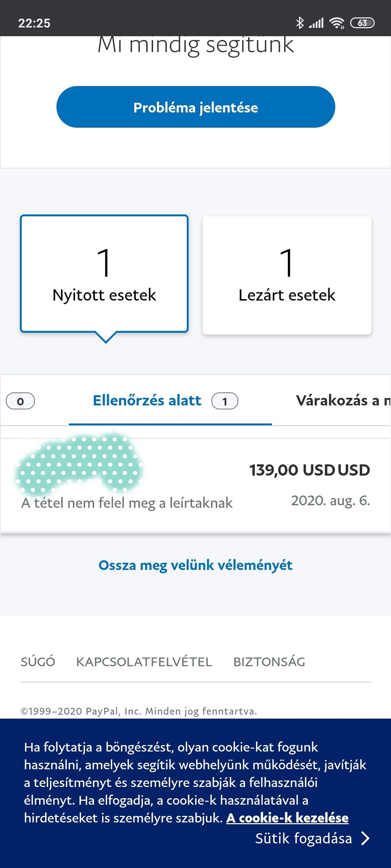
Task: Tap the mobile signal strength icon
Action: [316, 23]
